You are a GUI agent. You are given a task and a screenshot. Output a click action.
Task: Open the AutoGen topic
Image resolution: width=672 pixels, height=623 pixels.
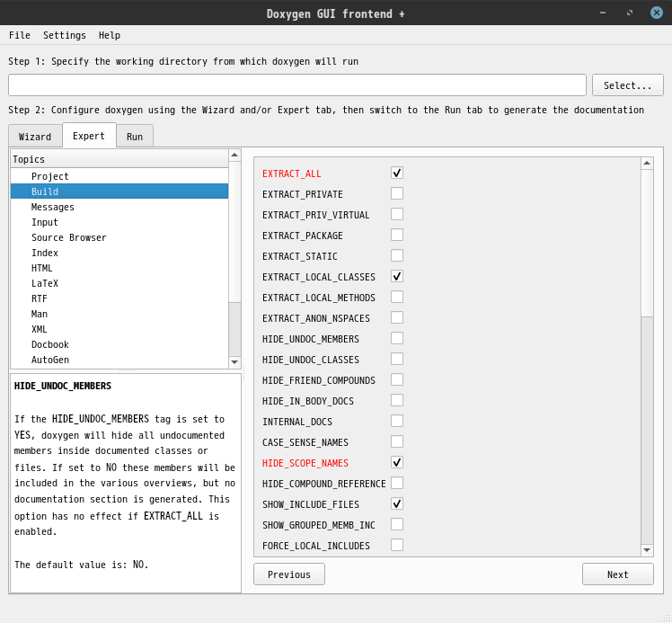[119, 360]
